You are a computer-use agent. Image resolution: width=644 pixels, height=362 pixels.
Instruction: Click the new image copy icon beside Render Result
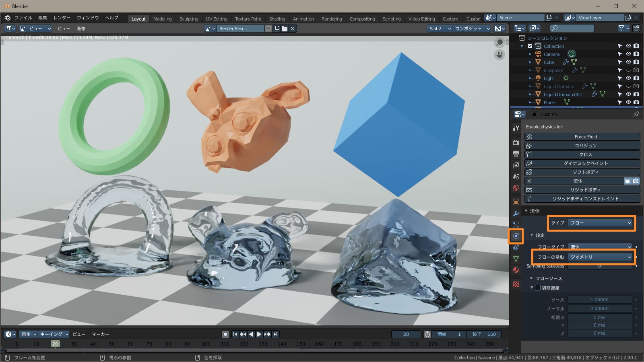(x=277, y=29)
